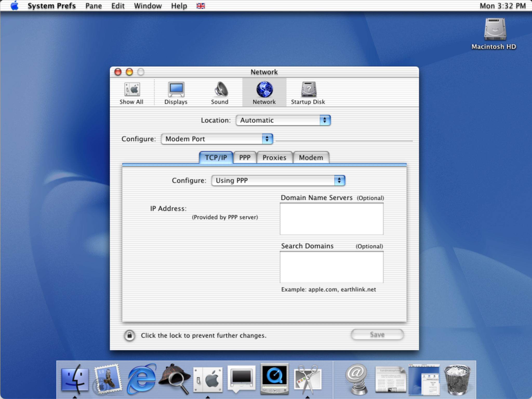Switch to the Modem tab
The height and width of the screenshot is (399, 532).
pos(311,158)
